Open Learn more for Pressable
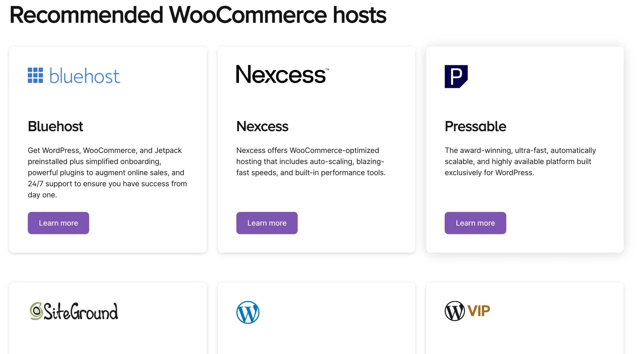Viewport: 644px width, 354px height. point(475,223)
